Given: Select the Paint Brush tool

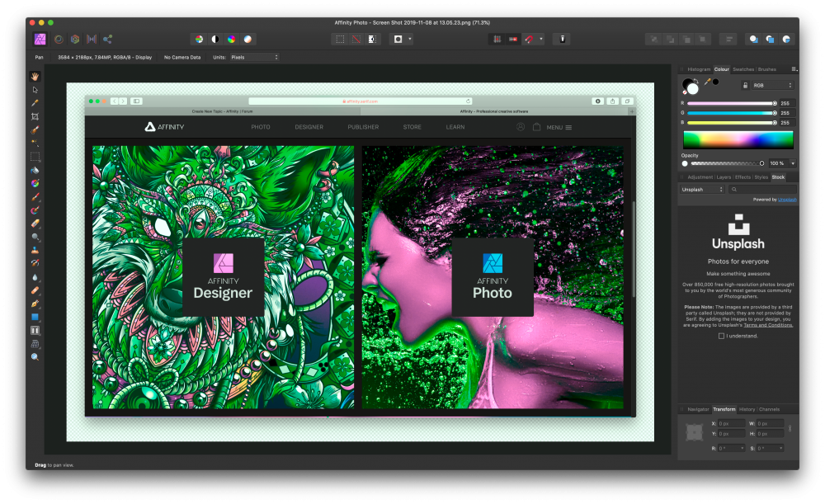Looking at the screenshot, I should [35, 196].
